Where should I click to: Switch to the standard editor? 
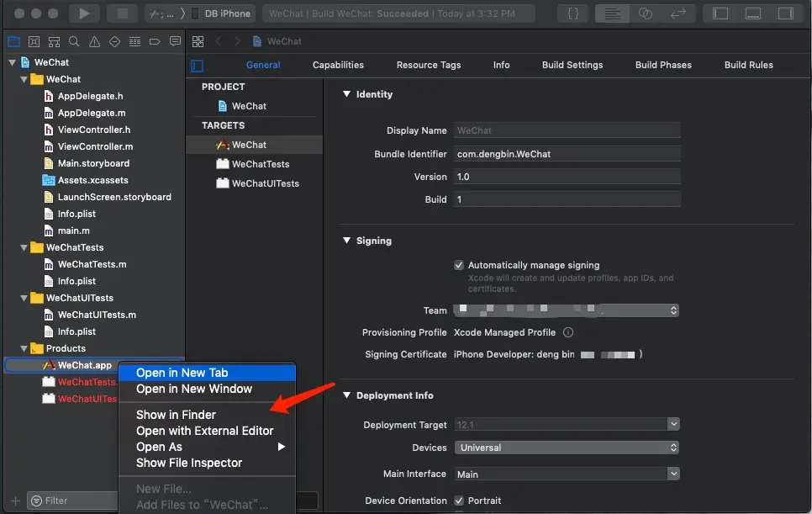click(x=612, y=13)
